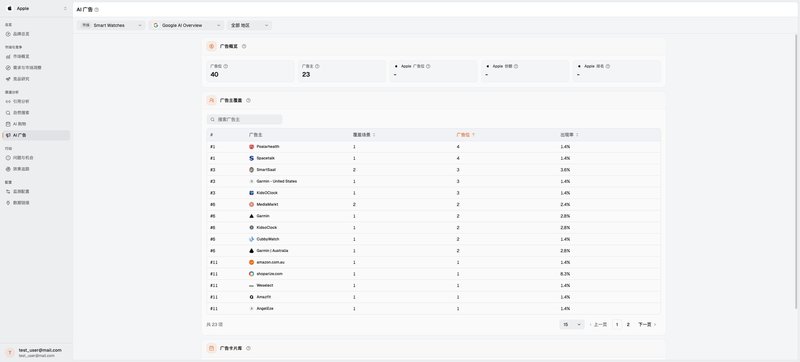Click the info icon beside 广告主覆盖 heading
Screen dimensions: 800x362
pyautogui.click(x=248, y=100)
